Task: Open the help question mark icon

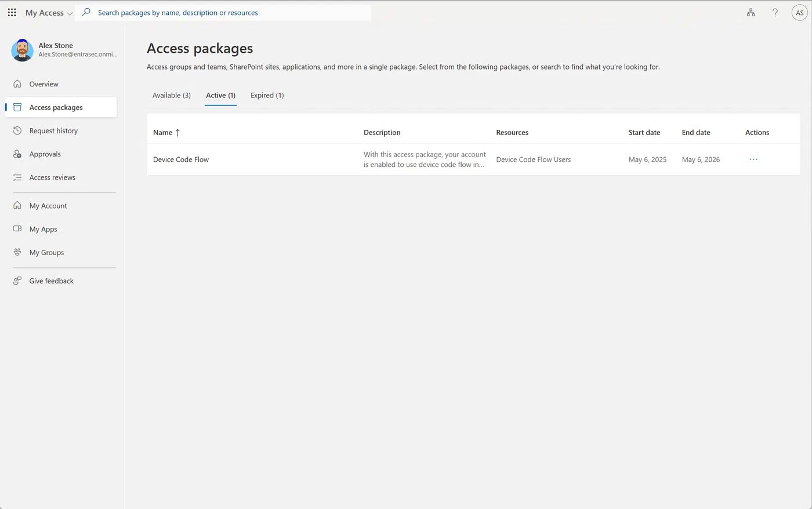Action: point(775,12)
